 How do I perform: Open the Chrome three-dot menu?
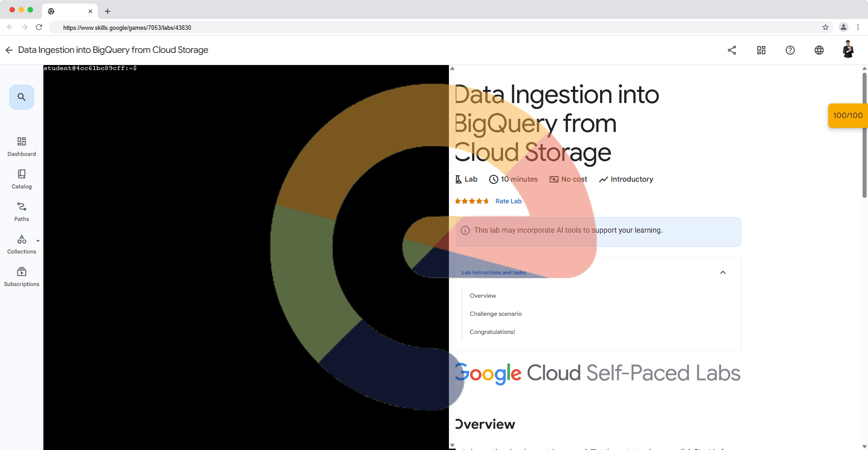858,27
